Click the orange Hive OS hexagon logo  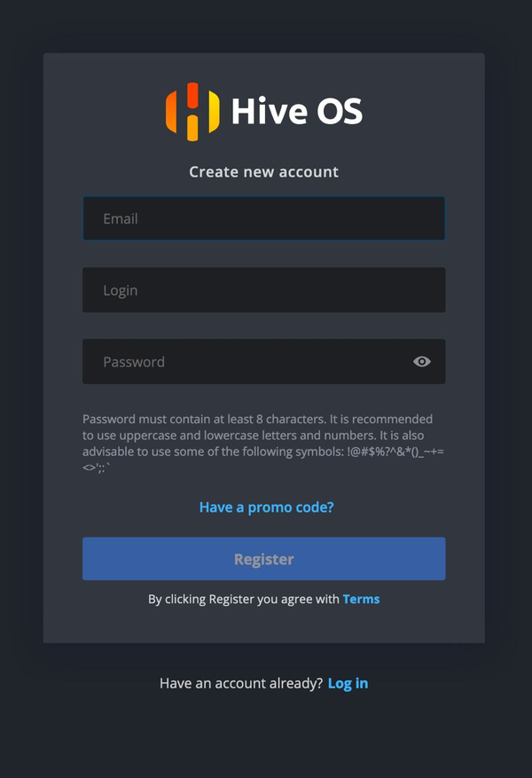point(192,112)
